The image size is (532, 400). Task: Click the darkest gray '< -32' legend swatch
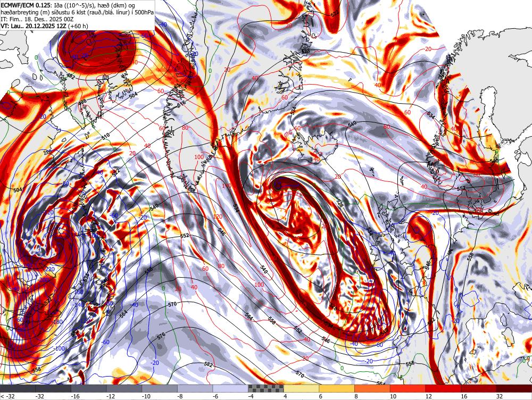(18, 388)
